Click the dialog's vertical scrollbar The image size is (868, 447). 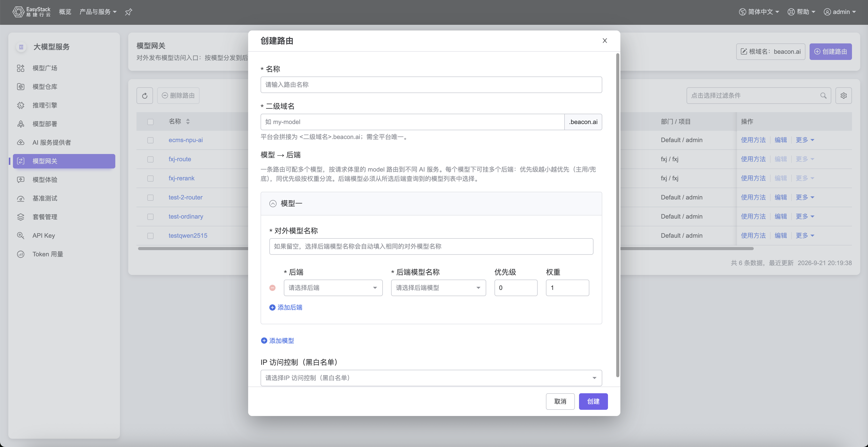pyautogui.click(x=617, y=215)
